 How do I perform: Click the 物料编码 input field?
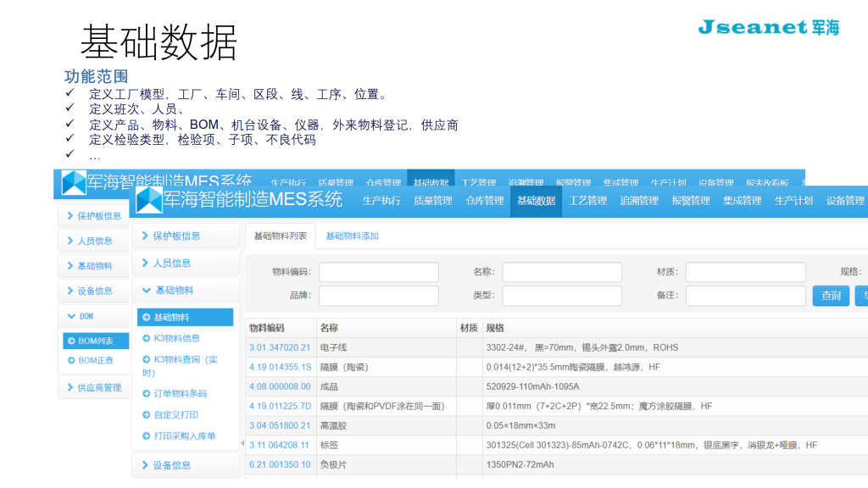pos(378,272)
